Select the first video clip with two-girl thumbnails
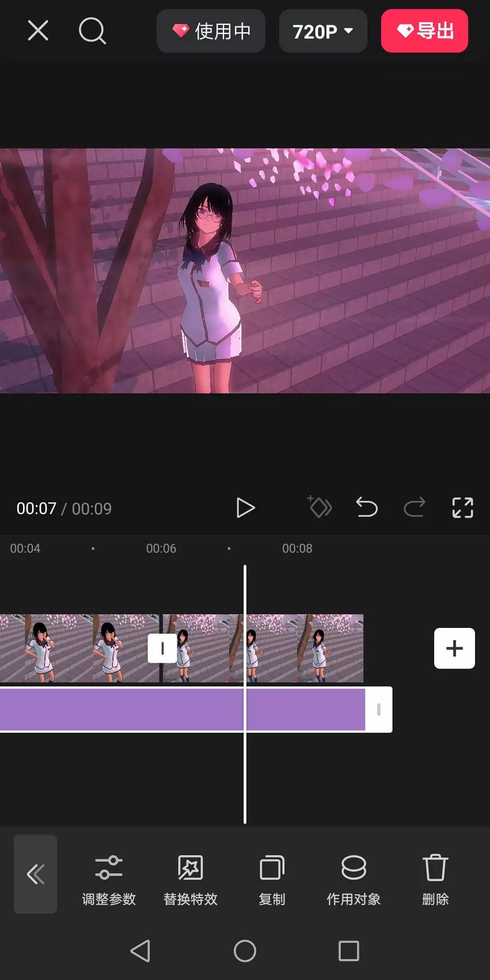490x980 pixels. pyautogui.click(x=79, y=648)
